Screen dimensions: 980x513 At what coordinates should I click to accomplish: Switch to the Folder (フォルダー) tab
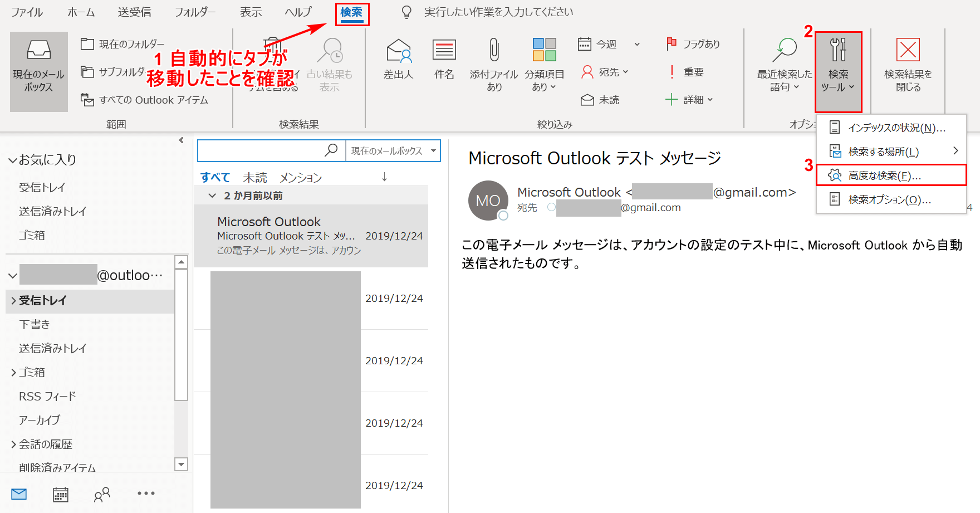click(195, 12)
